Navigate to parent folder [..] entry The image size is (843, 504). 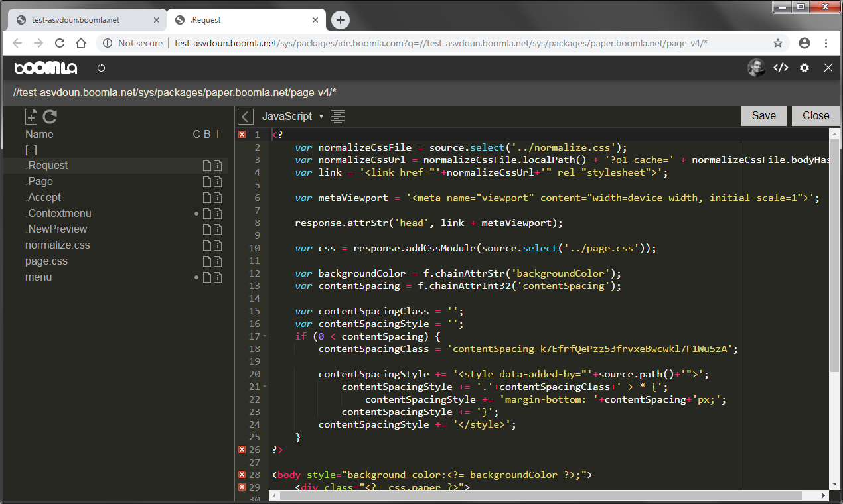(31, 150)
